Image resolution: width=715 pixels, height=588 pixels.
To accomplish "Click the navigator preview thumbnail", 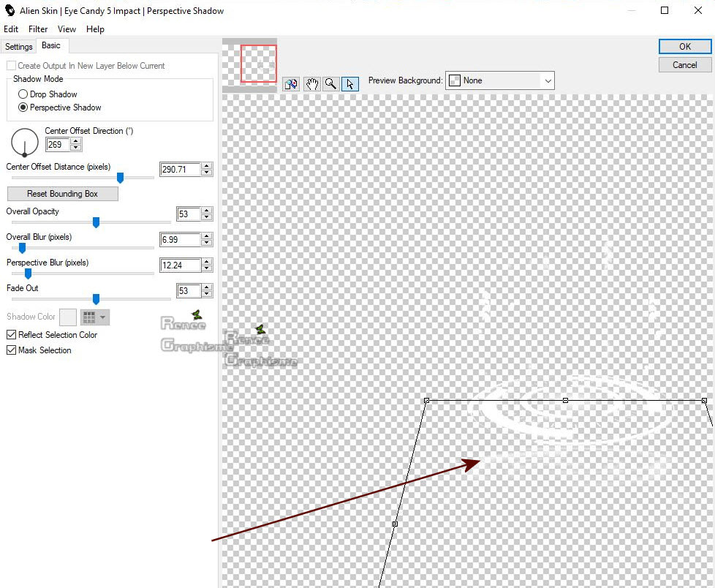I will (249, 65).
